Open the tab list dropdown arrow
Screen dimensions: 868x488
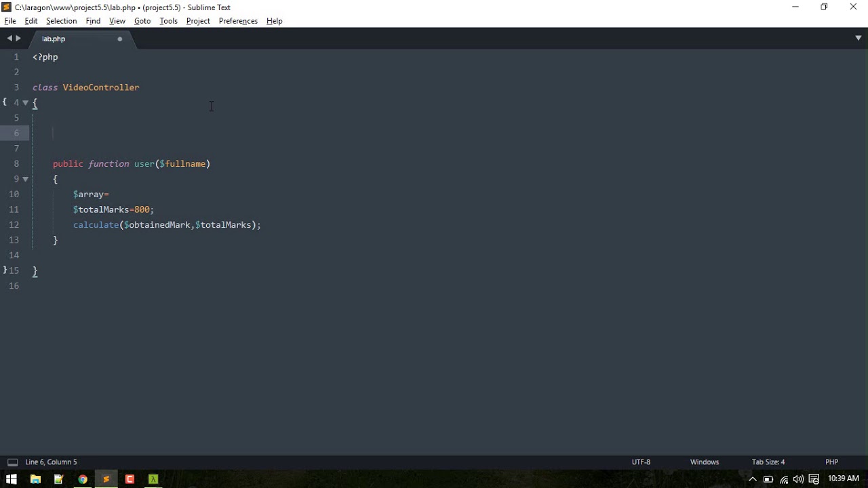point(858,39)
